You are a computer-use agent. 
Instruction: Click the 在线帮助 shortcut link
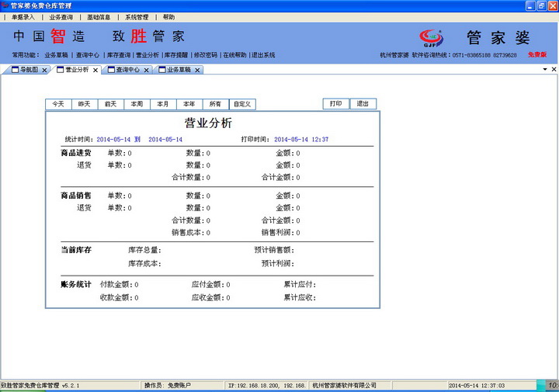click(x=234, y=55)
